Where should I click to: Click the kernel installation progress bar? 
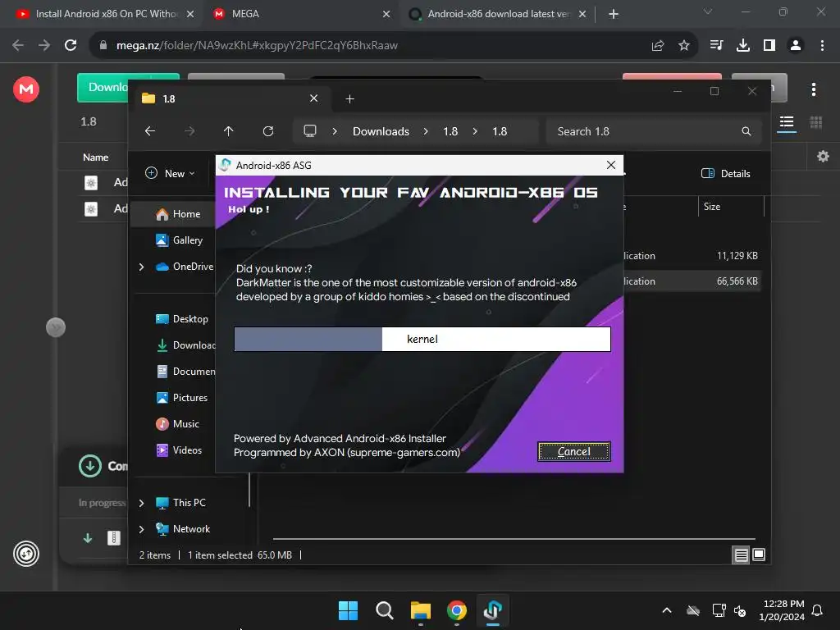click(422, 339)
